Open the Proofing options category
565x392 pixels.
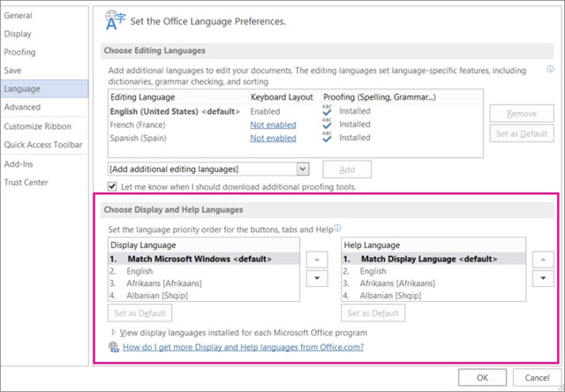point(21,52)
